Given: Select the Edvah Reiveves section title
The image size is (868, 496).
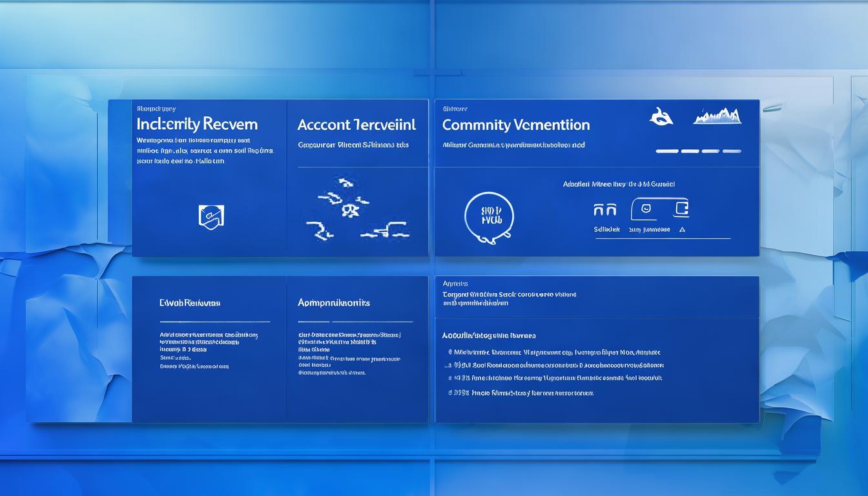Looking at the screenshot, I should tap(190, 302).
